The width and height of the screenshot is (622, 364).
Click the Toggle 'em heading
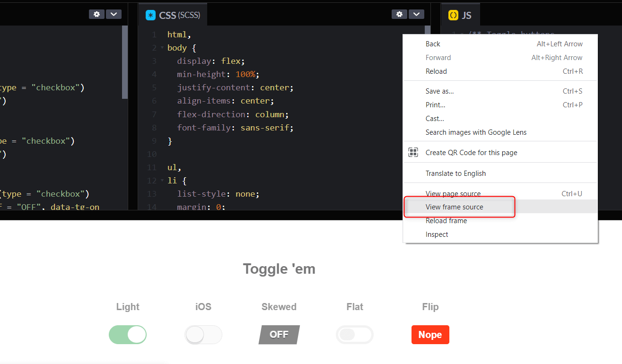click(279, 269)
